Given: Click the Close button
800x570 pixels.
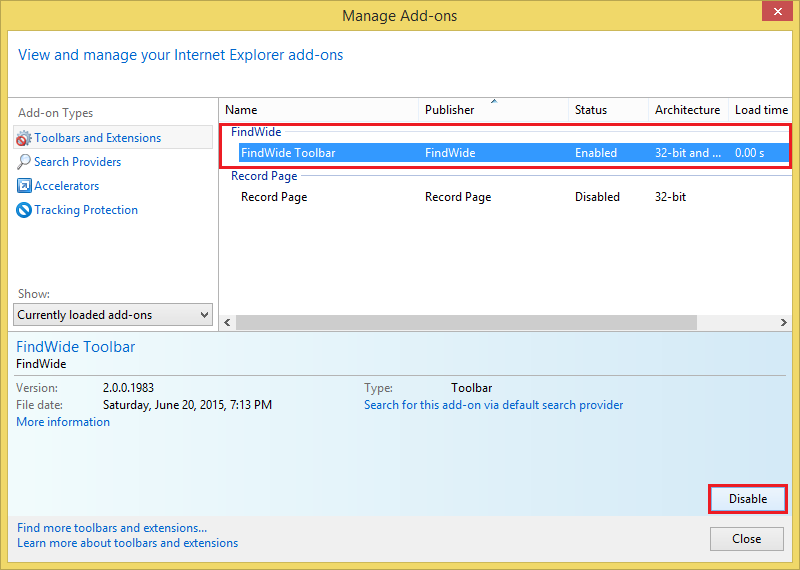Looking at the screenshot, I should pos(747,539).
